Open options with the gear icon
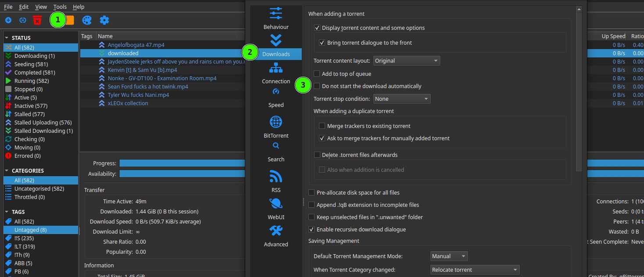This screenshot has height=277, width=644. click(104, 20)
